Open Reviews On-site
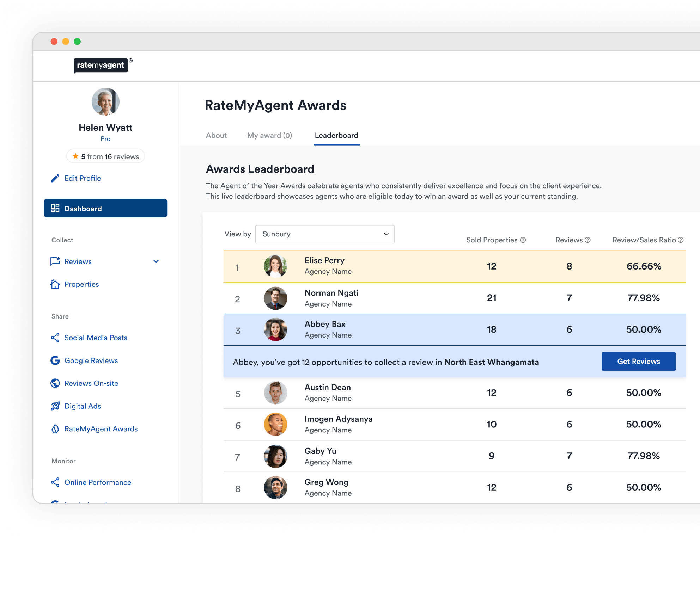The height and width of the screenshot is (599, 700). coord(91,383)
